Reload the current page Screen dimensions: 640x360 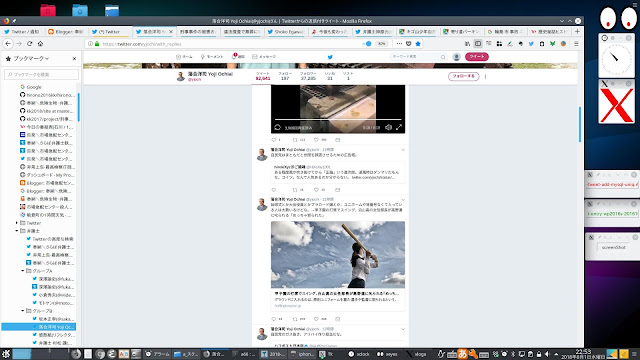pyautogui.click(x=29, y=44)
